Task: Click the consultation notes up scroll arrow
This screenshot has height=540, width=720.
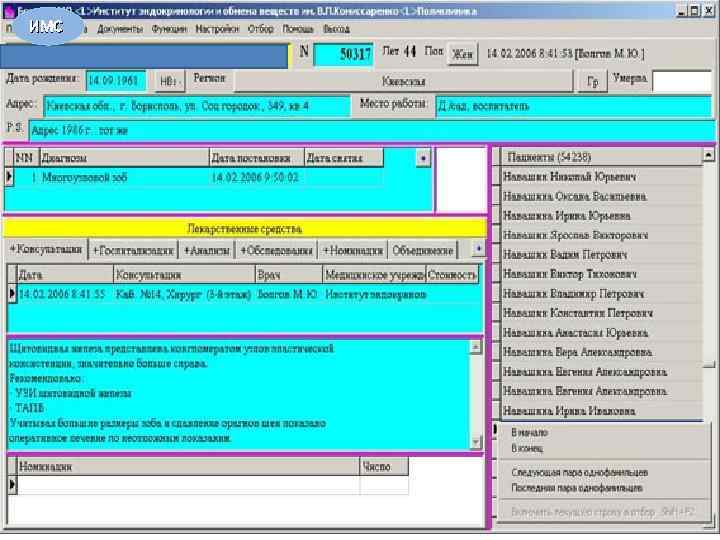Action: [x=476, y=348]
